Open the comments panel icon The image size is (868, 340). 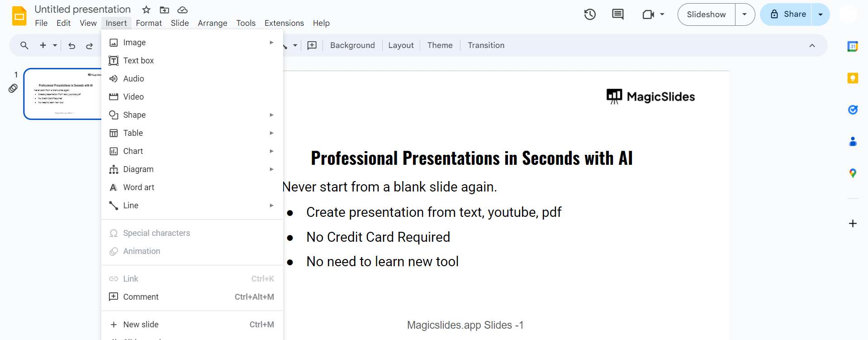pos(617,14)
